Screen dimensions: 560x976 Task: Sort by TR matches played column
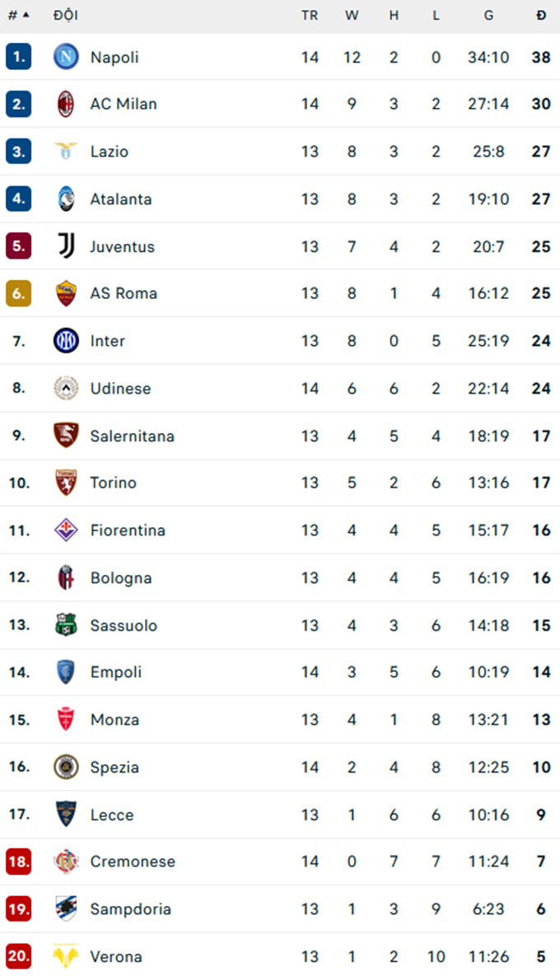[x=310, y=15]
